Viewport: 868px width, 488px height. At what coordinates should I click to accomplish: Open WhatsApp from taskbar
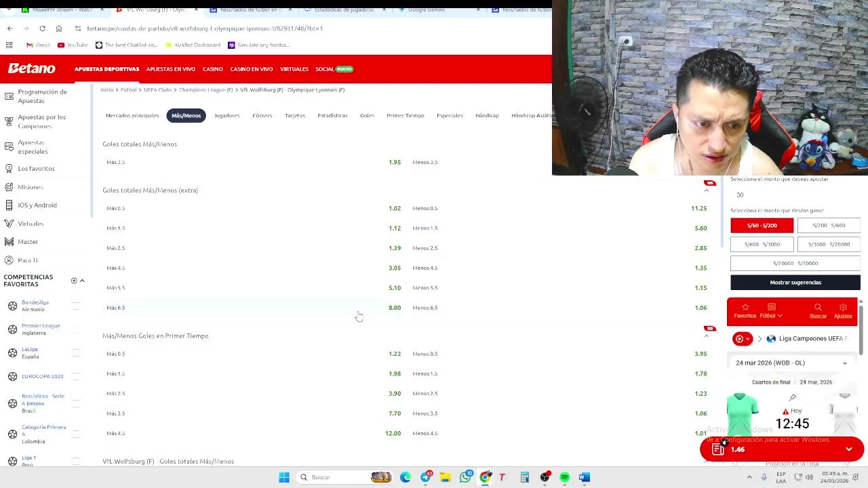pyautogui.click(x=465, y=477)
